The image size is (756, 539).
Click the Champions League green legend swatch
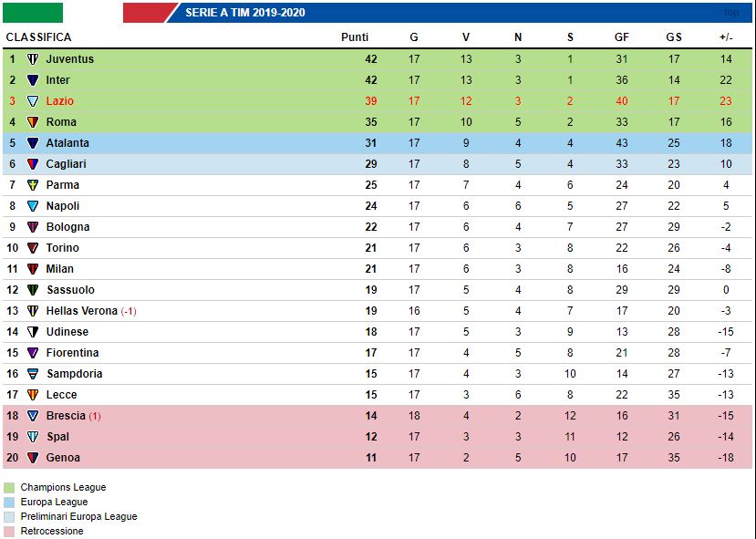[x=9, y=488]
